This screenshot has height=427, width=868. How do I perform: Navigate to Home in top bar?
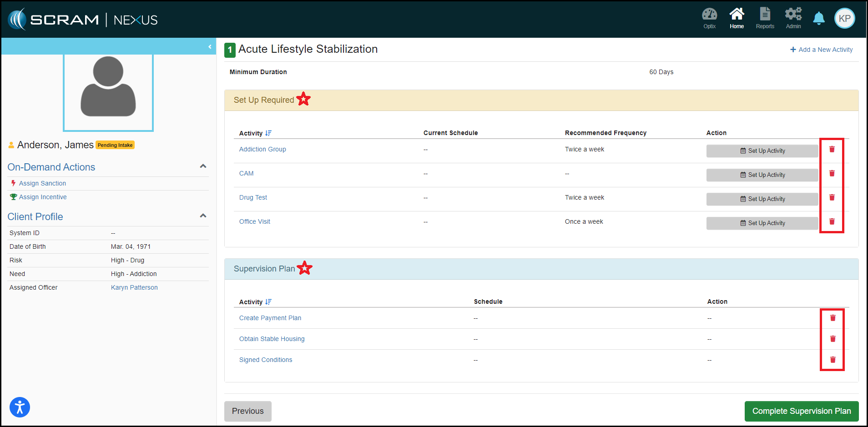(737, 18)
